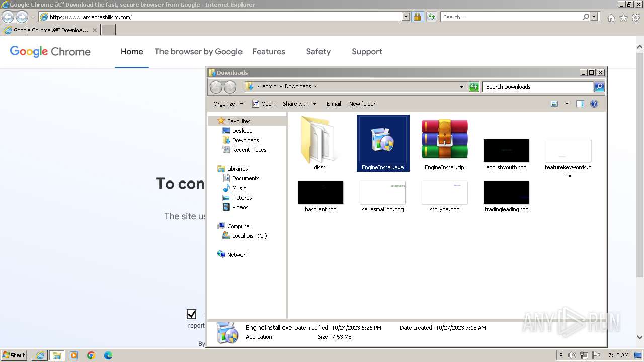Select the featurekeywords.png thumbnail
Image resolution: width=644 pixels, height=362 pixels.
click(568, 151)
